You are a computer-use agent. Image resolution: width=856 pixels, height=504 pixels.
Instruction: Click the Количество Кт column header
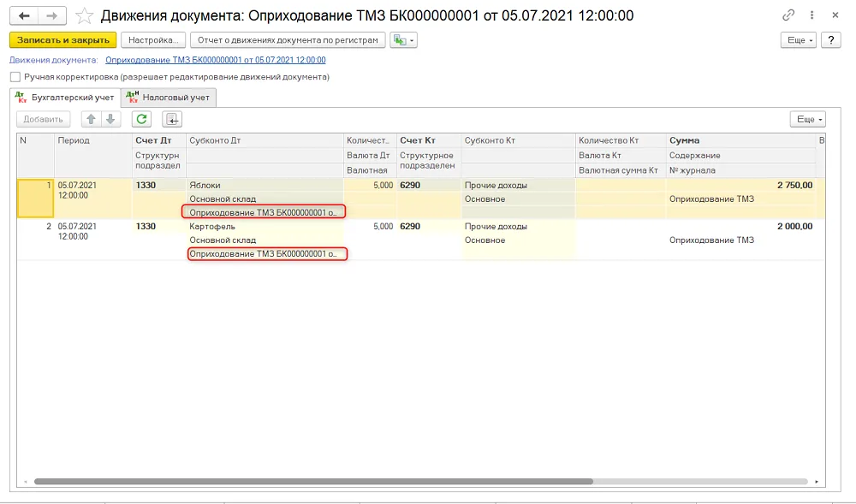pos(621,140)
